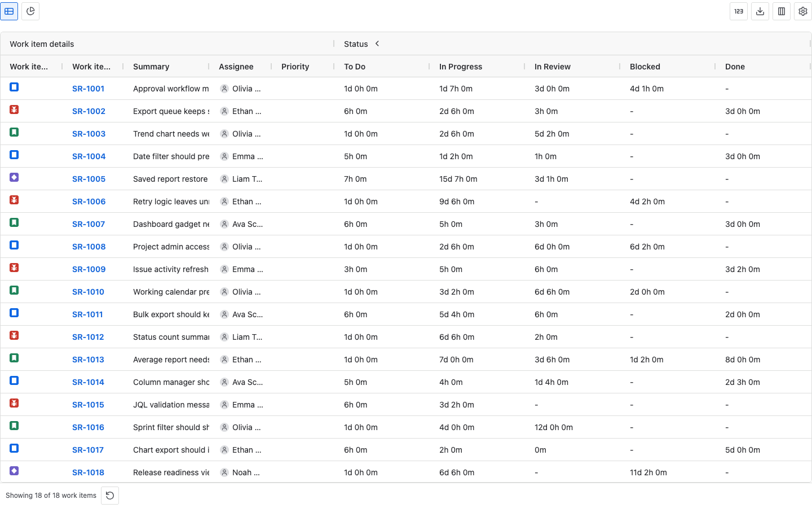Select the '0m' In Review cell
The image size is (812, 508).
540,450
